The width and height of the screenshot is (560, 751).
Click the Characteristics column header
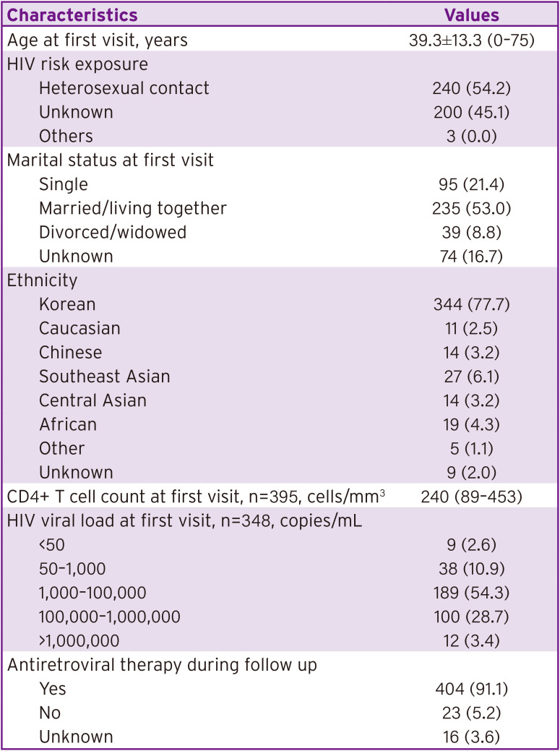point(72,15)
